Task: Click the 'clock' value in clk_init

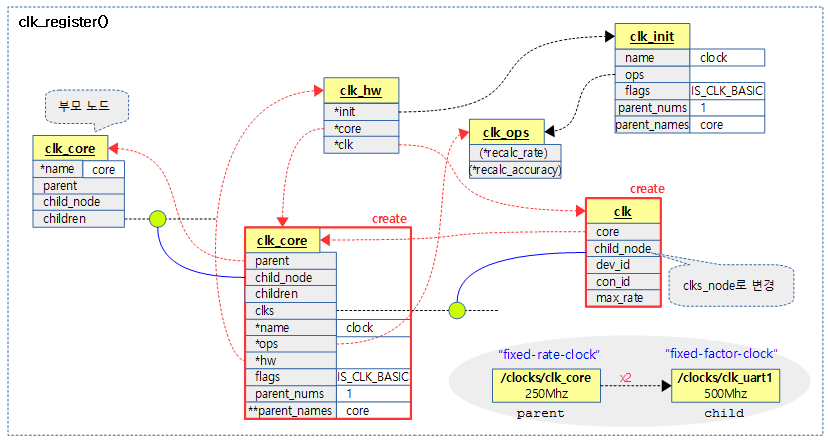Action: click(727, 58)
